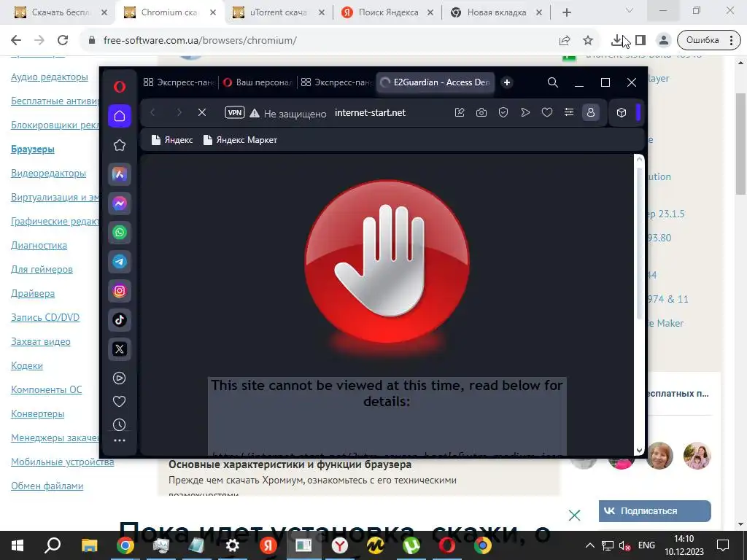
Task: Open Opera extensions cube icon
Action: pos(622,112)
